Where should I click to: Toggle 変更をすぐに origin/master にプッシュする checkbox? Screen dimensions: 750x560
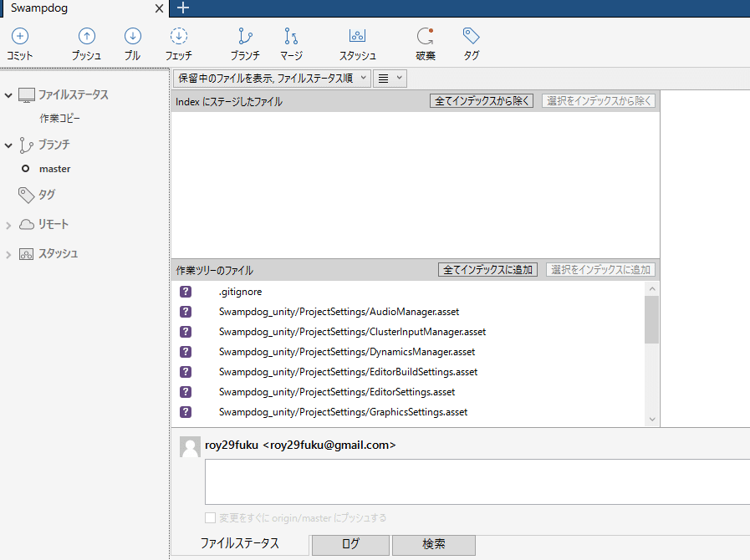(210, 517)
